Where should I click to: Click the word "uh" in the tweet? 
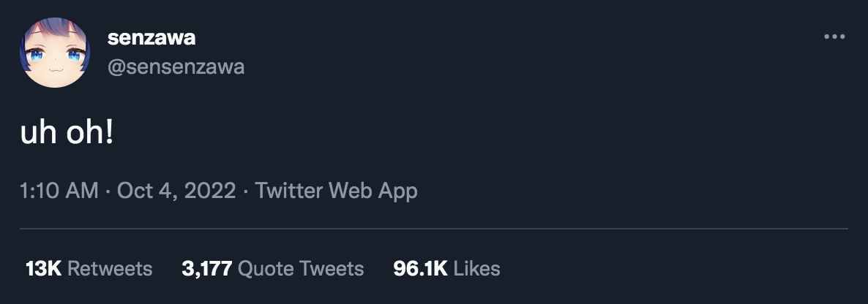(x=36, y=134)
